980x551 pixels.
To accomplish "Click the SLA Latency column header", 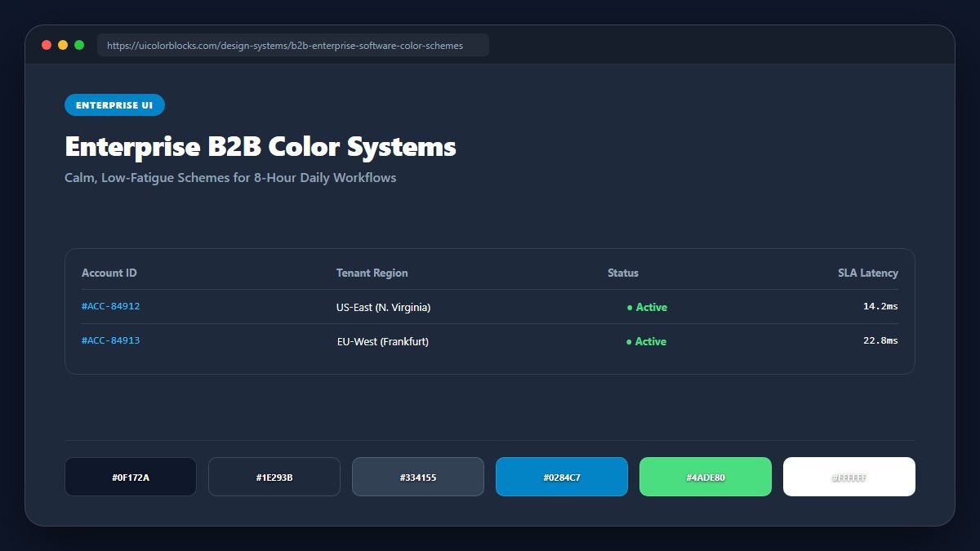I will click(868, 273).
